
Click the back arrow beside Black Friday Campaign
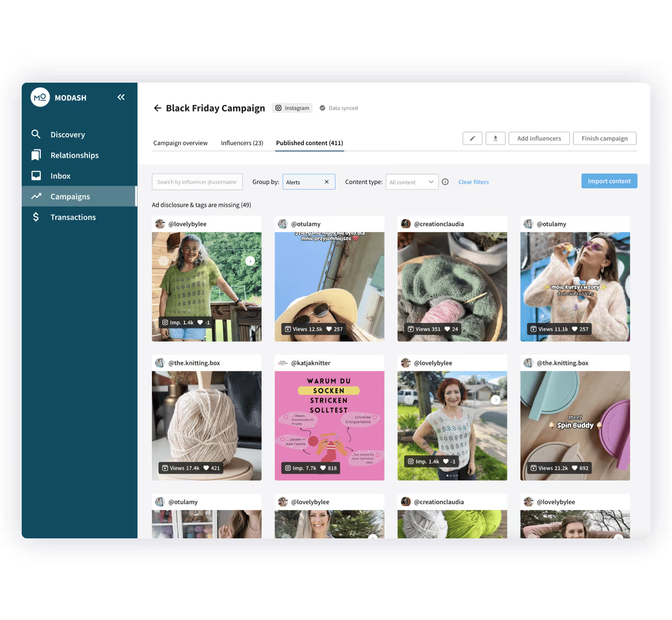157,108
